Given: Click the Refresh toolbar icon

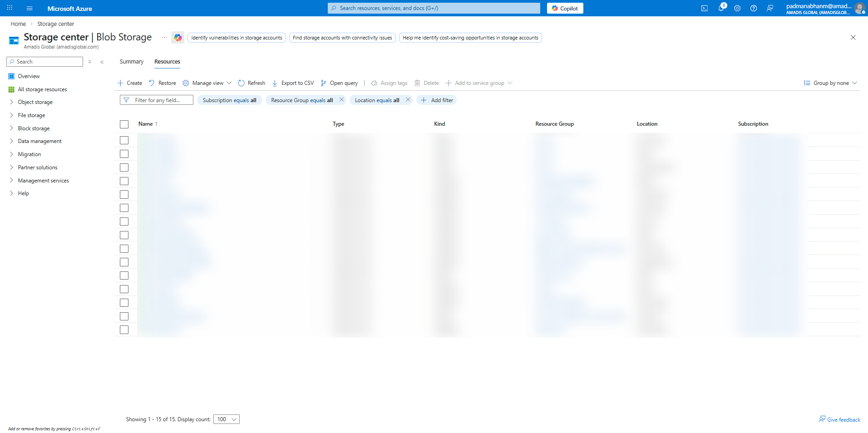Looking at the screenshot, I should tap(241, 83).
